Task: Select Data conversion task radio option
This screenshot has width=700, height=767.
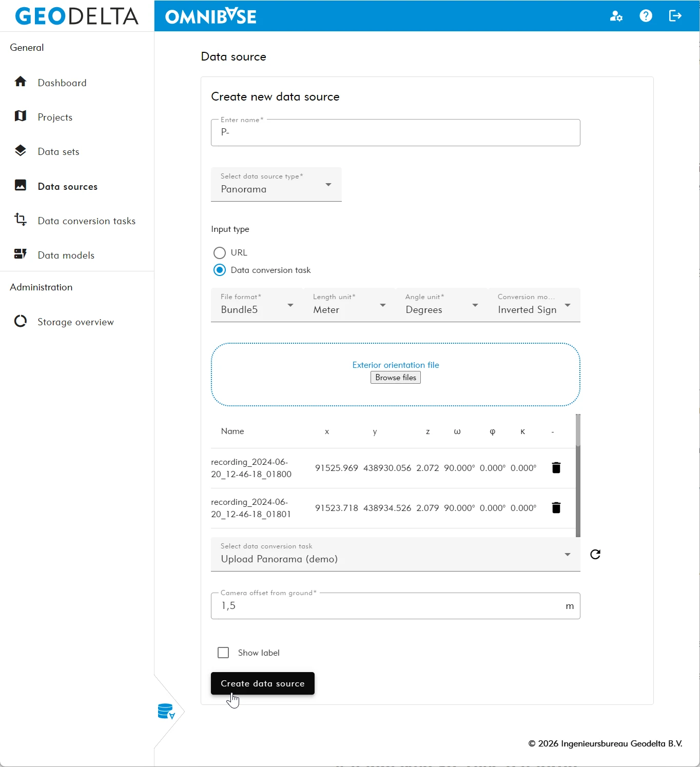Action: point(220,270)
